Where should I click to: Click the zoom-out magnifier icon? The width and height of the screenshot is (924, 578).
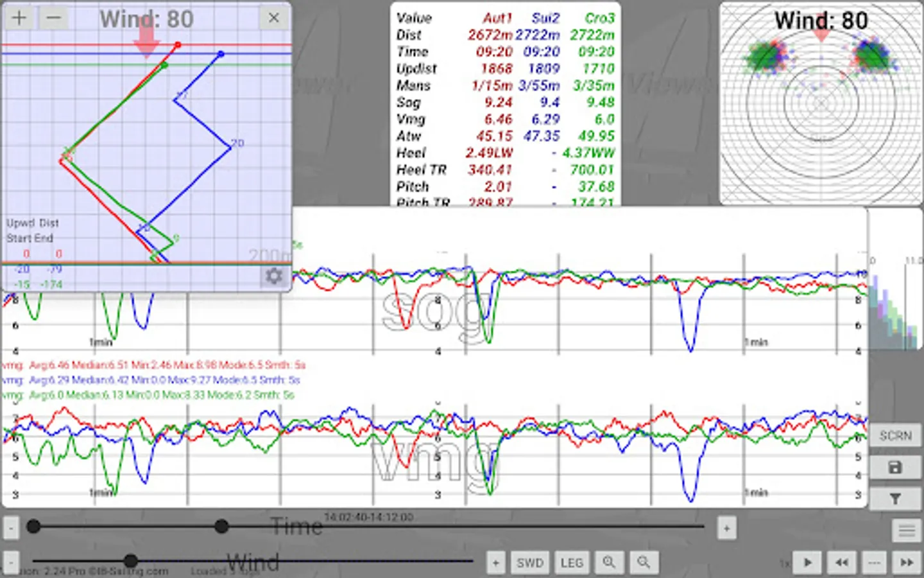[x=643, y=563]
